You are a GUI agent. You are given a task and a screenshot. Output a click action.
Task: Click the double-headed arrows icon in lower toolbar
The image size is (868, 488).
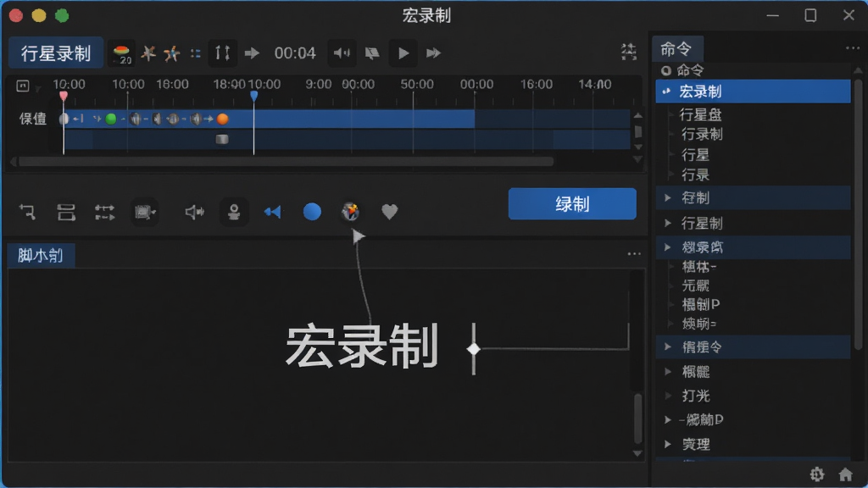[x=104, y=212]
